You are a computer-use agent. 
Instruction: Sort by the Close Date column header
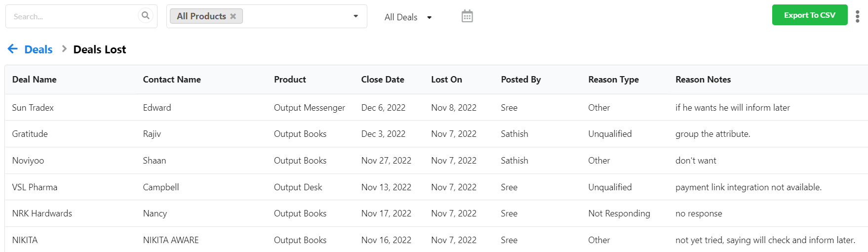tap(383, 80)
